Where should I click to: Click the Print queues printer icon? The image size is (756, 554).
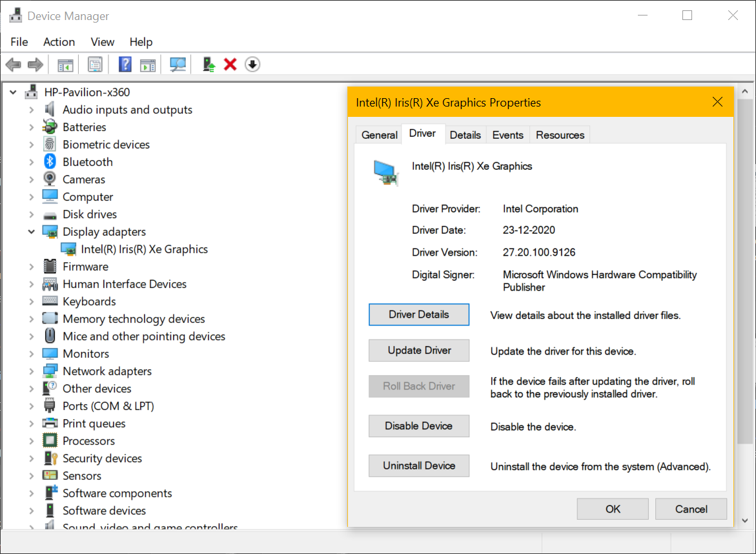coord(50,423)
